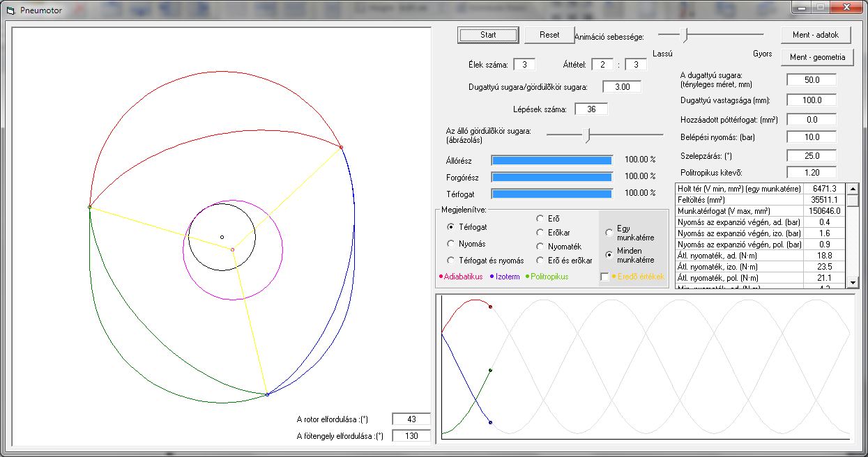This screenshot has width=868, height=457.
Task: Select the Minden munkatérre radio button
Action: 609,255
